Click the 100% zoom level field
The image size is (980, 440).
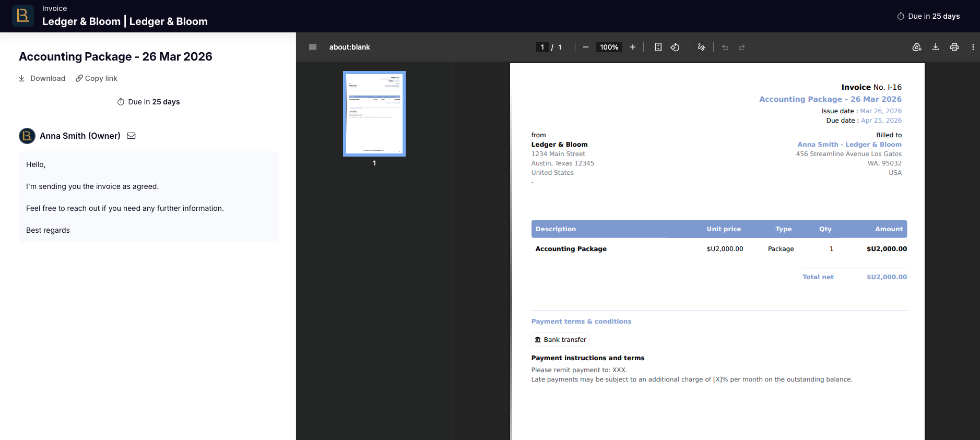tap(609, 47)
